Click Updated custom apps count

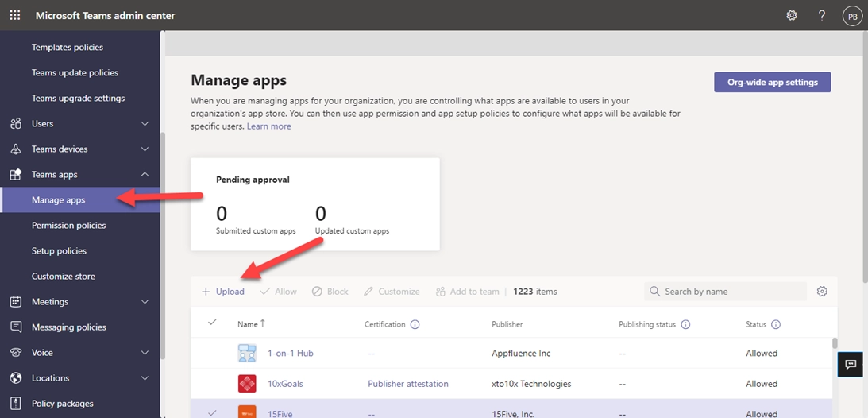[x=321, y=214]
